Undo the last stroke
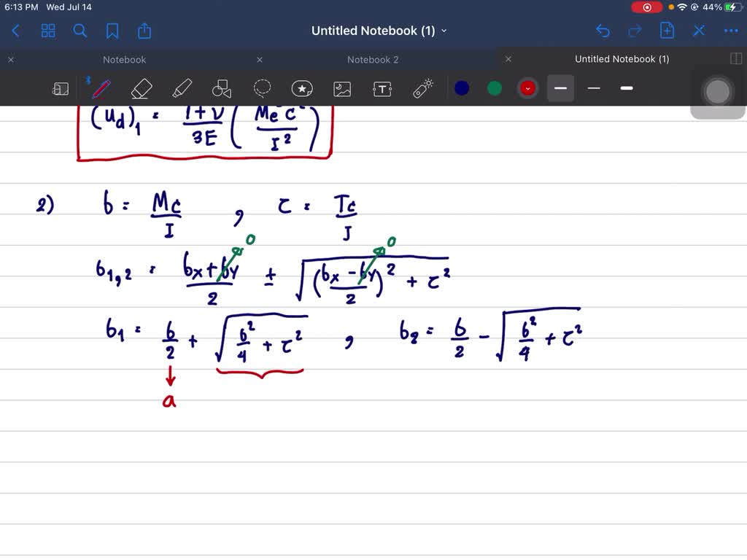 tap(603, 31)
